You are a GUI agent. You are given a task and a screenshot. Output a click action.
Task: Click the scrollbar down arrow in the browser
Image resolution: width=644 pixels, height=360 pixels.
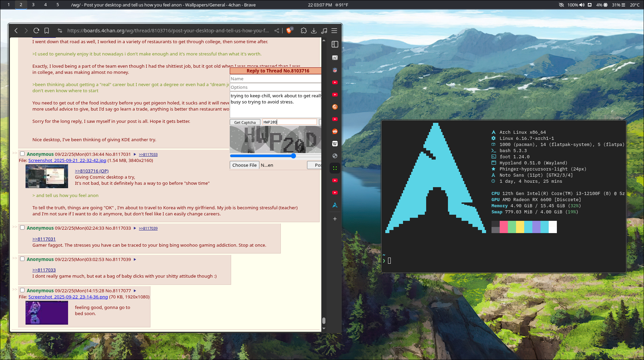click(x=324, y=328)
